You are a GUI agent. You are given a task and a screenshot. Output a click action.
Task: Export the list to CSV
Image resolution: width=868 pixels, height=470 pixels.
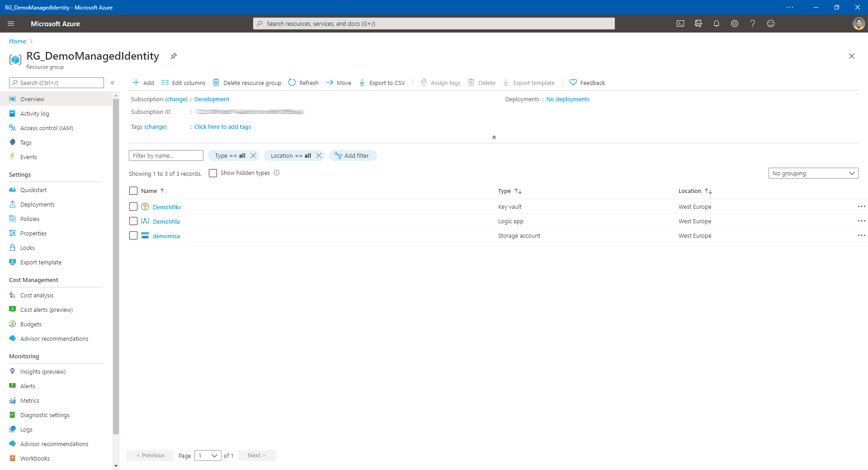click(382, 83)
